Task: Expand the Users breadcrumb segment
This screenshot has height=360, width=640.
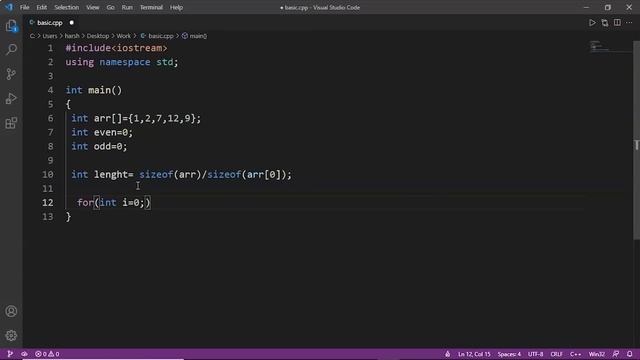Action: pyautogui.click(x=50, y=36)
